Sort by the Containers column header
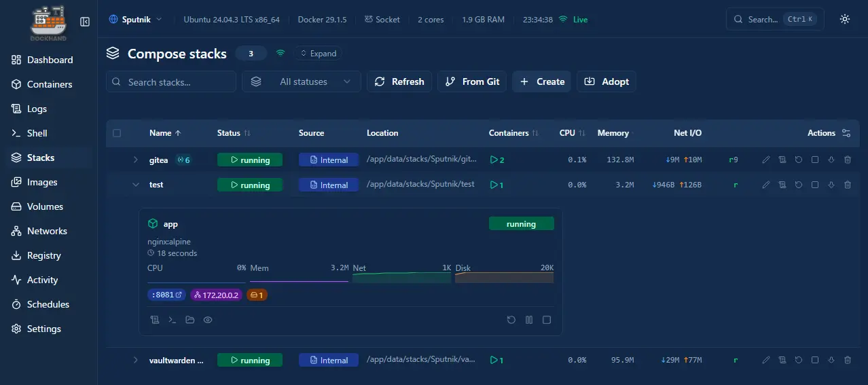 pyautogui.click(x=513, y=133)
